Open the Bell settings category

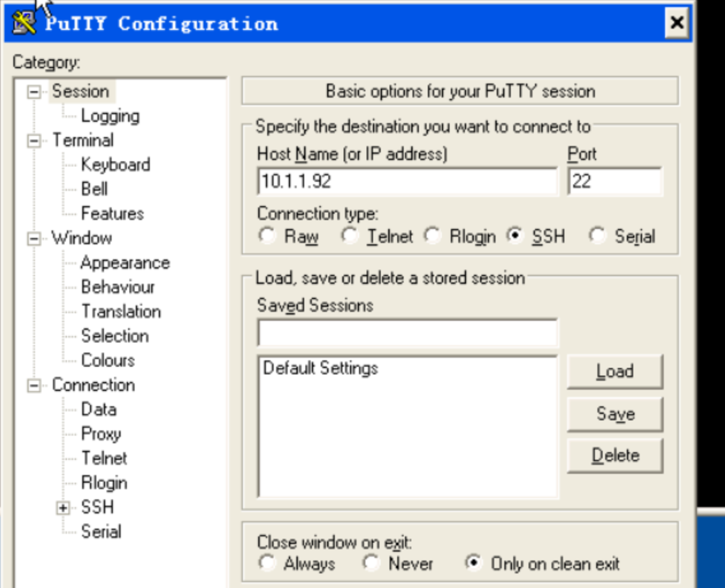pyautogui.click(x=94, y=189)
